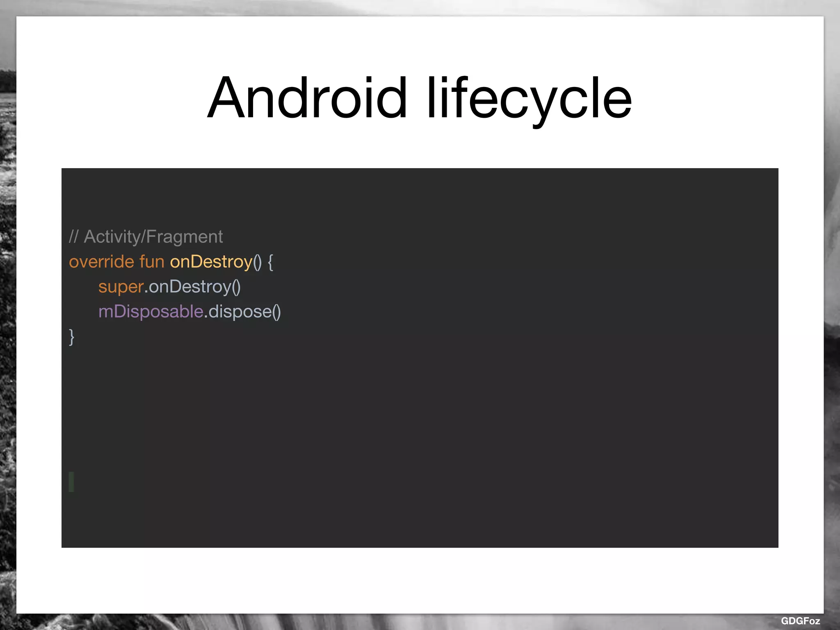
Task: Click the 'GDGFoz' footer label
Action: 800,621
